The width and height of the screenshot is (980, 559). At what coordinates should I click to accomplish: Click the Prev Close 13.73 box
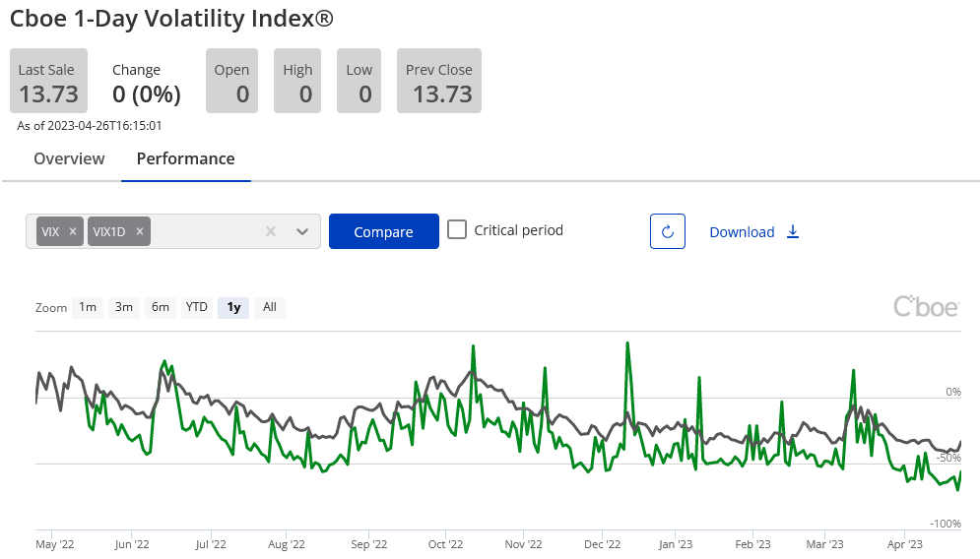[x=439, y=82]
